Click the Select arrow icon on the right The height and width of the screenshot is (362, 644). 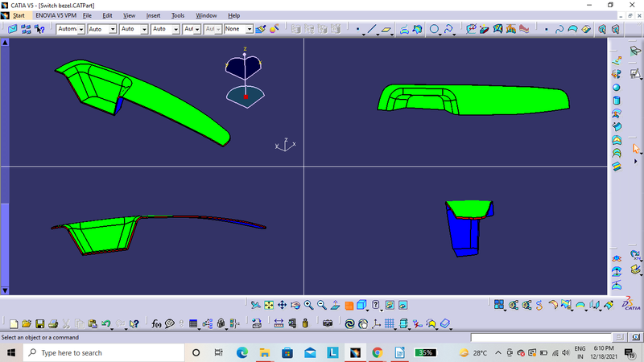pyautogui.click(x=636, y=149)
